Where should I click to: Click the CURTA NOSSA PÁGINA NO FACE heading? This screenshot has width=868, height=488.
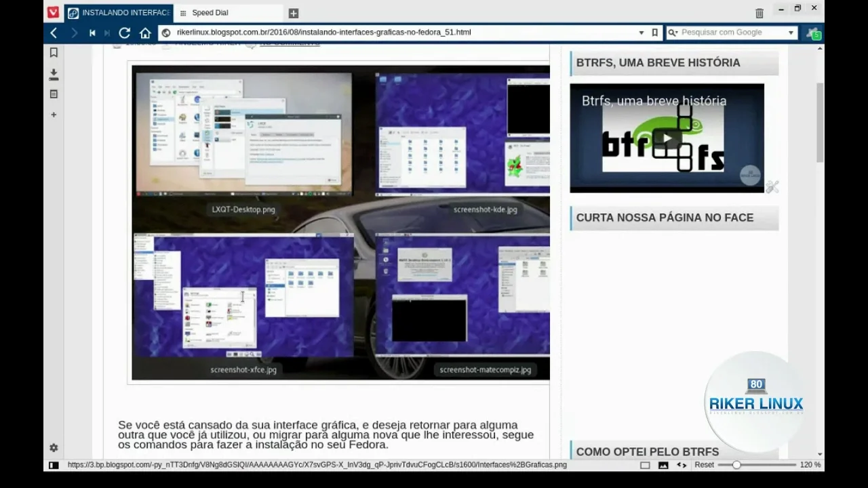tap(665, 218)
